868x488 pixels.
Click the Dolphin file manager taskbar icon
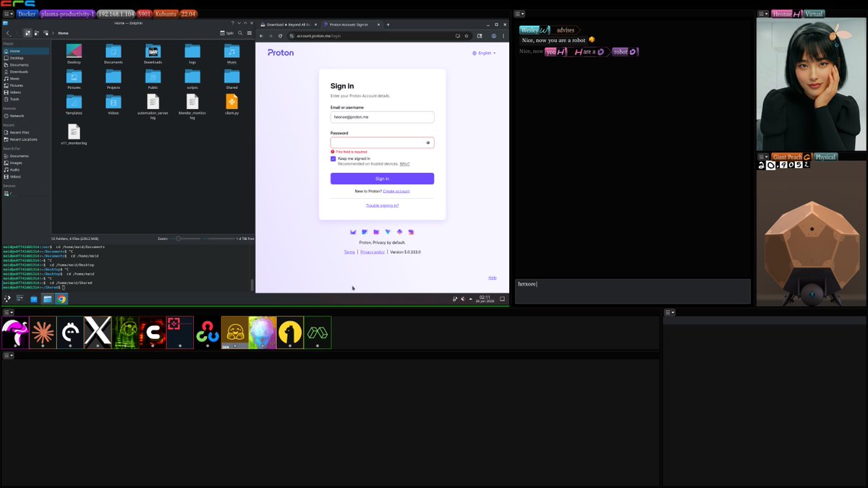tap(47, 299)
